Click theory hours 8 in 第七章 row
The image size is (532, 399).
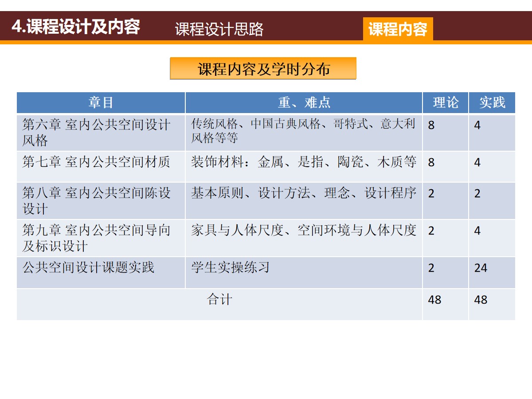click(x=431, y=163)
